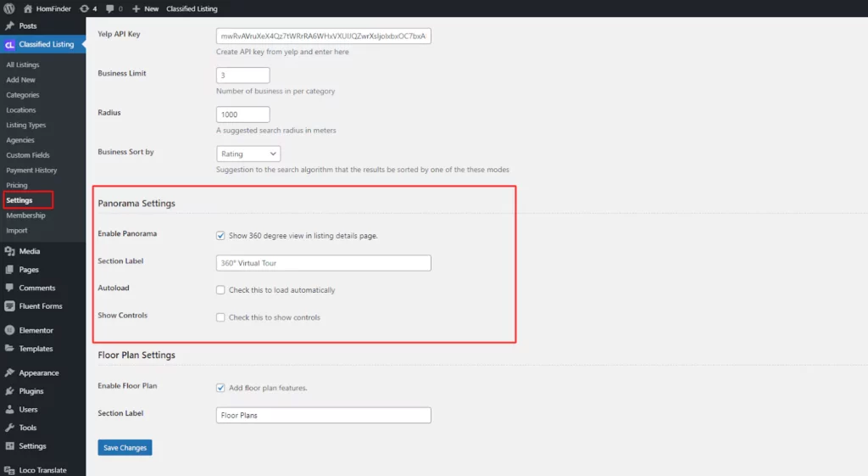
Task: Click 'Add floor plan features.' label
Action: click(268, 388)
